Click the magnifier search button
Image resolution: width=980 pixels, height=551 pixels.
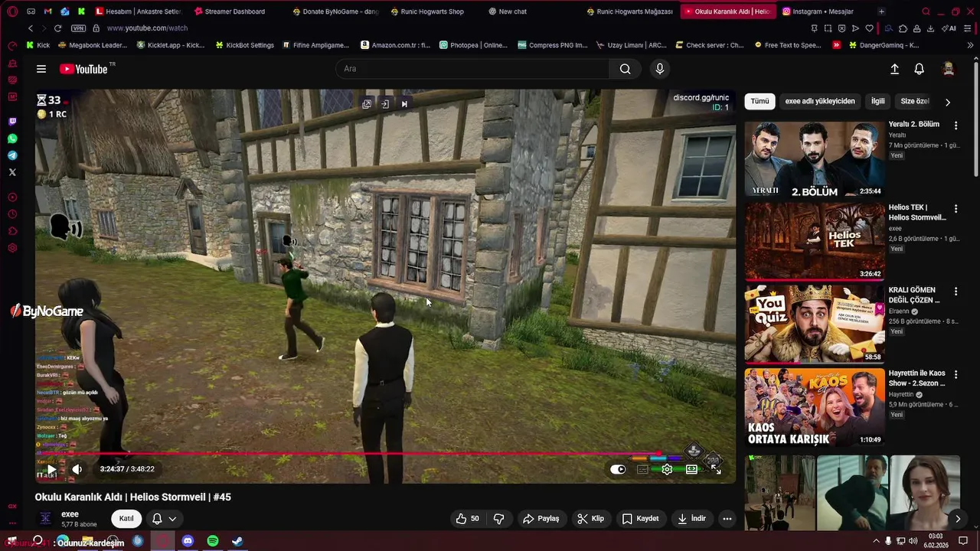[626, 69]
